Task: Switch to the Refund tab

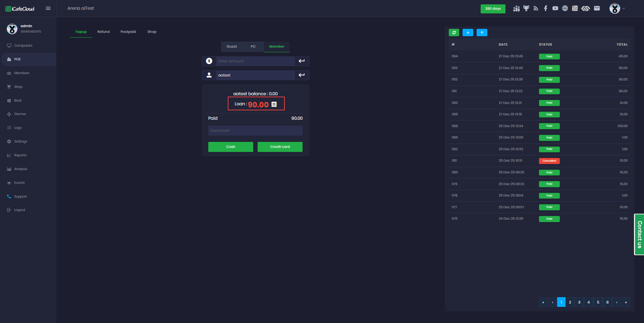Action: 104,32
